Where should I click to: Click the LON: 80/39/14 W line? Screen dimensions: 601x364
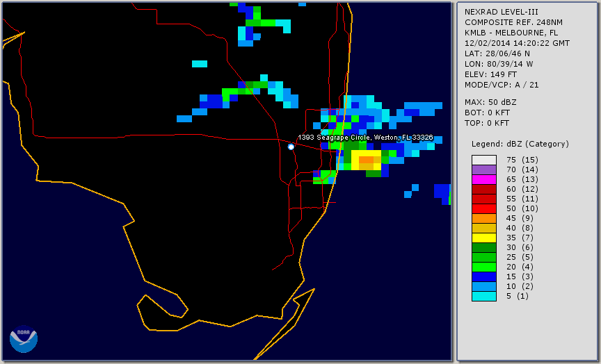(x=499, y=64)
